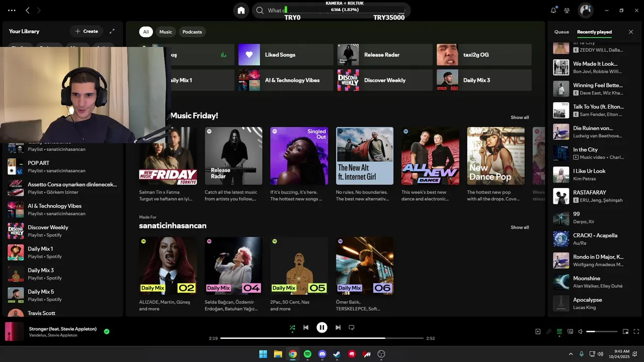Open taxi2g OG shortcut tile

pyautogui.click(x=484, y=55)
